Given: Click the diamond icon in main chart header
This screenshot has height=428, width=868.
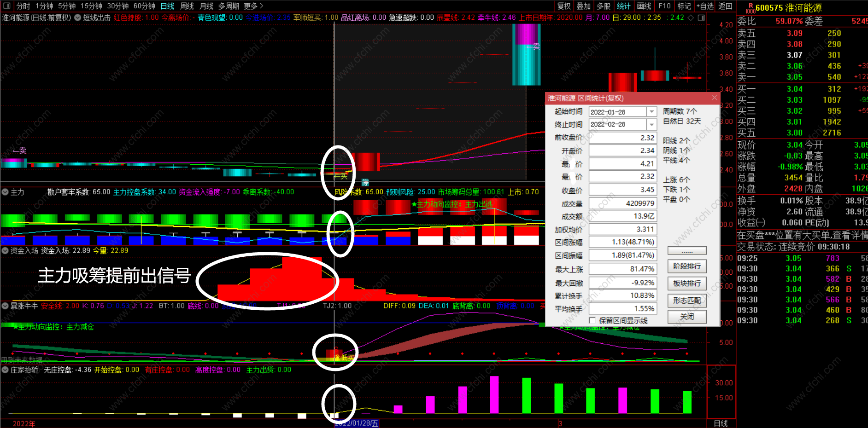Looking at the screenshot, I should click(691, 17).
